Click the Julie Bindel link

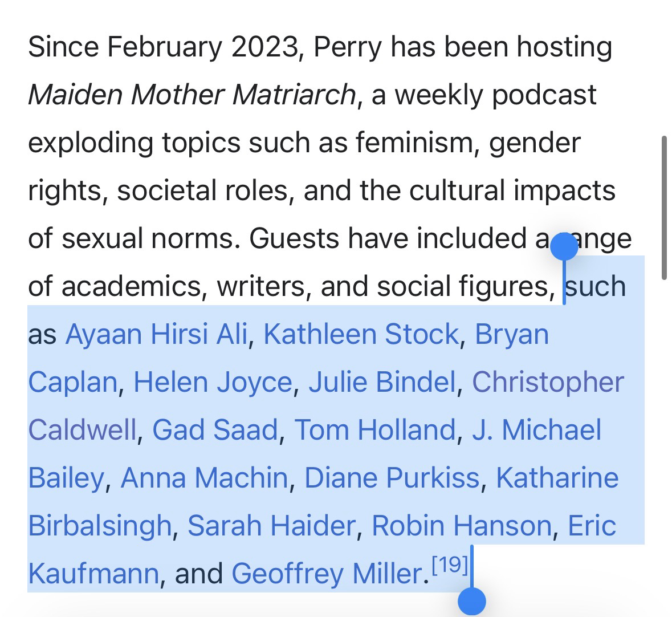[x=382, y=382]
